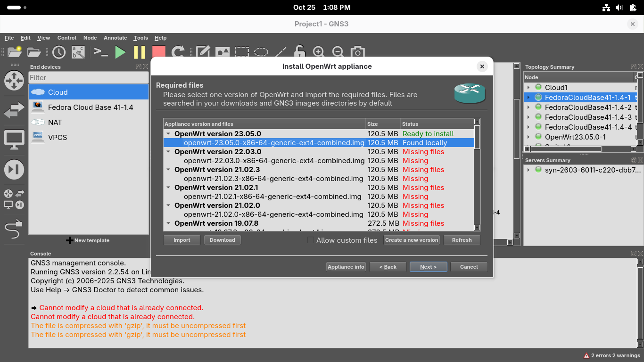This screenshot has height=362, width=644.
Task: Click the Import button
Action: [182, 240]
